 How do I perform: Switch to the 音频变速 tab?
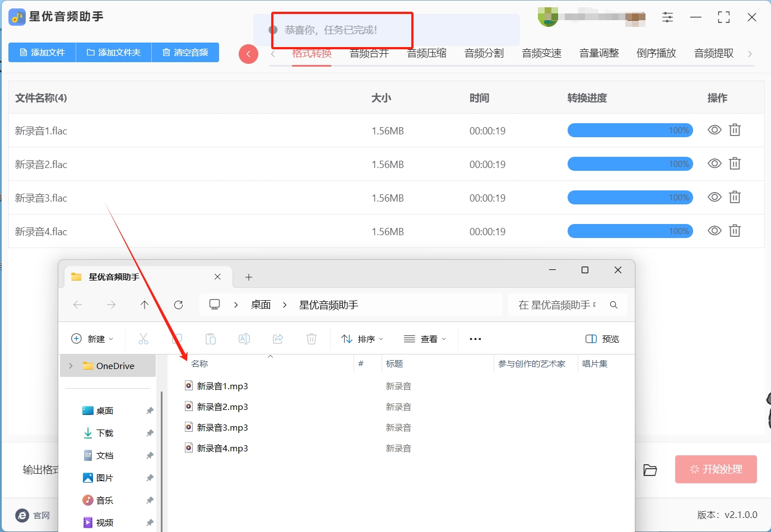[542, 53]
